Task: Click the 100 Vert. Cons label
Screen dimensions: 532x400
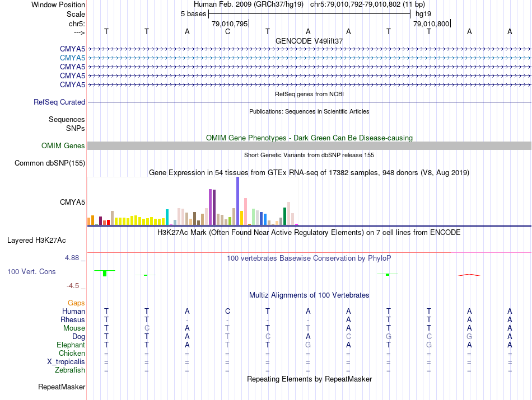Action: [x=31, y=271]
